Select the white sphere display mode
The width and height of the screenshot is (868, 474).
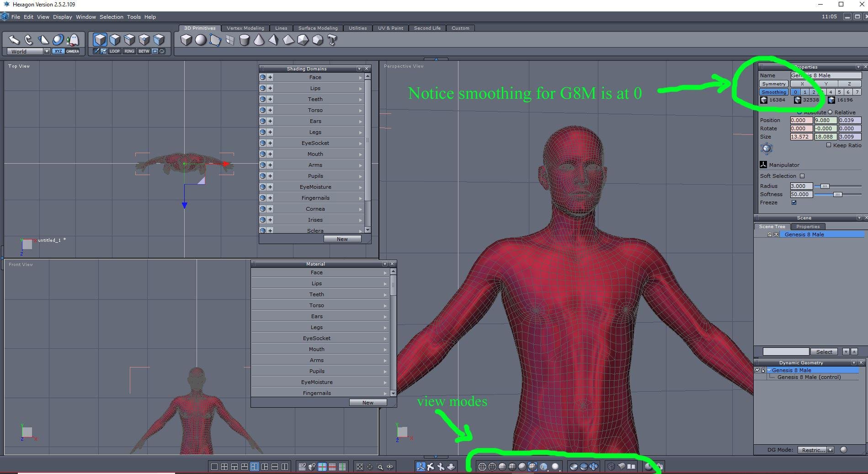[555, 467]
